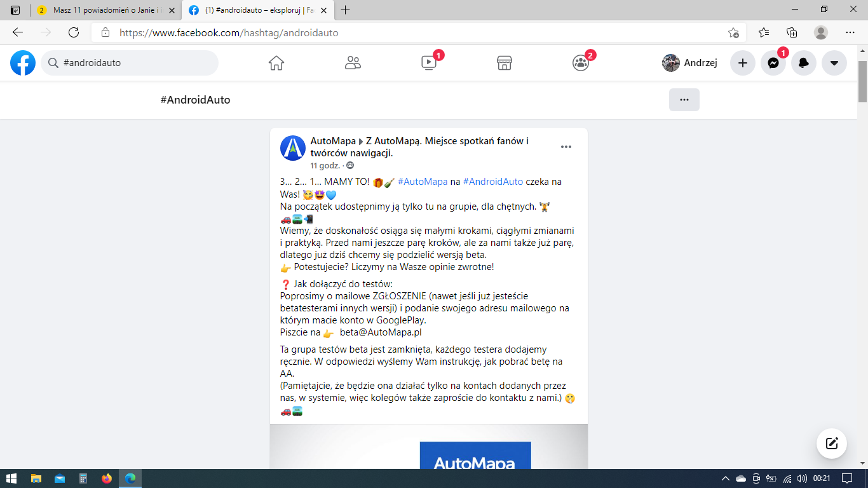This screenshot has width=868, height=488.
Task: Open Windows Start menu
Action: coord(11,478)
